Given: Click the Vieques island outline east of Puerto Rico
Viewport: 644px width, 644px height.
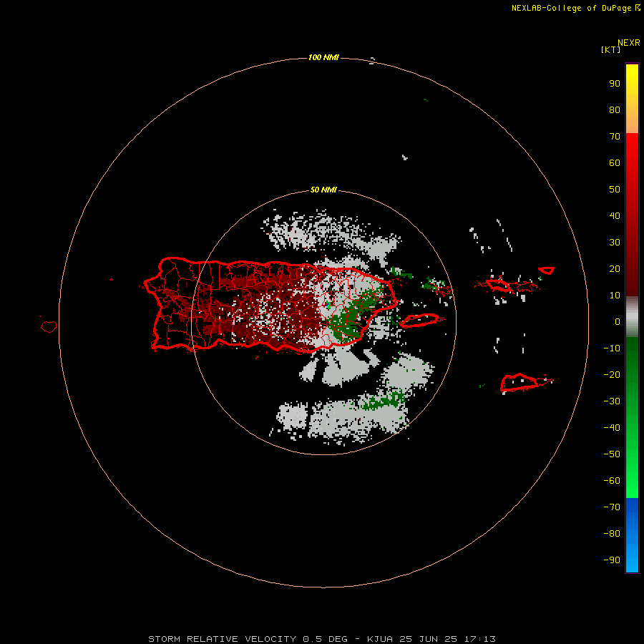Looking at the screenshot, I should 421,321.
